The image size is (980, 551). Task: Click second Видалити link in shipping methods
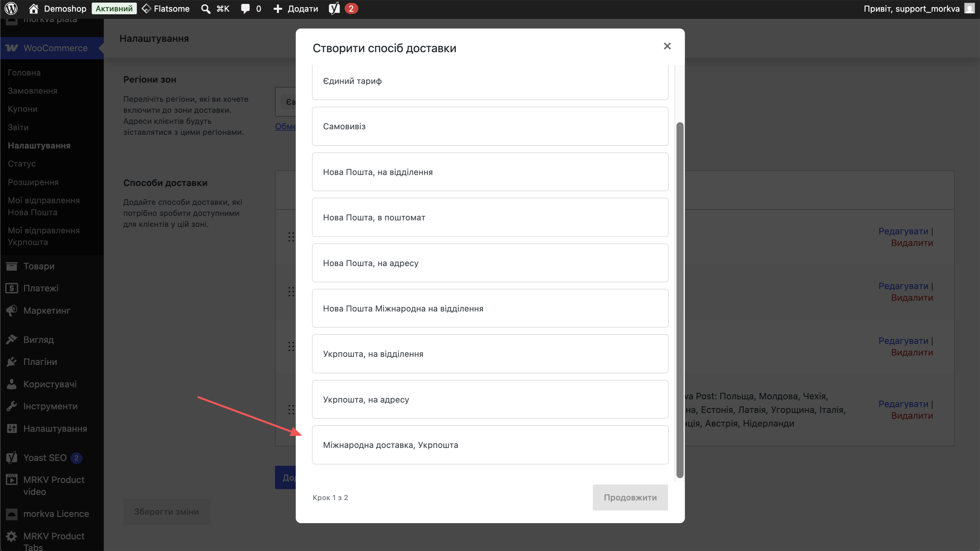click(x=912, y=298)
